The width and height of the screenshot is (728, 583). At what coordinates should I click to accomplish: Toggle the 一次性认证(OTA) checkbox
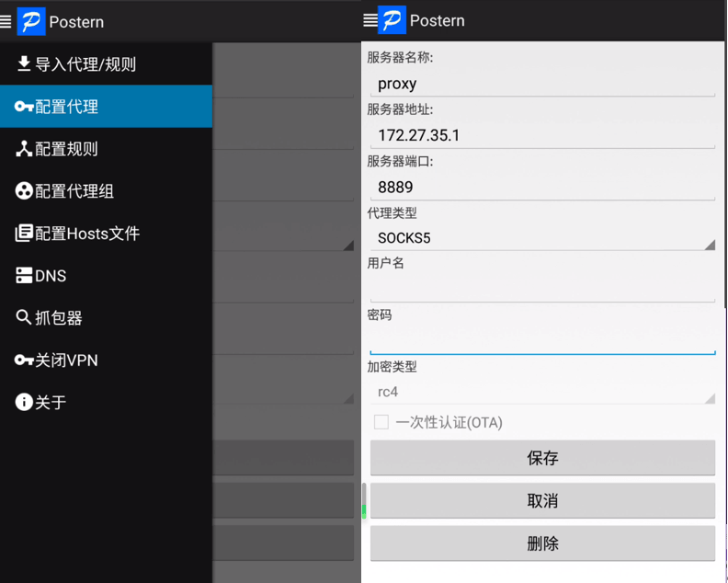(x=381, y=422)
